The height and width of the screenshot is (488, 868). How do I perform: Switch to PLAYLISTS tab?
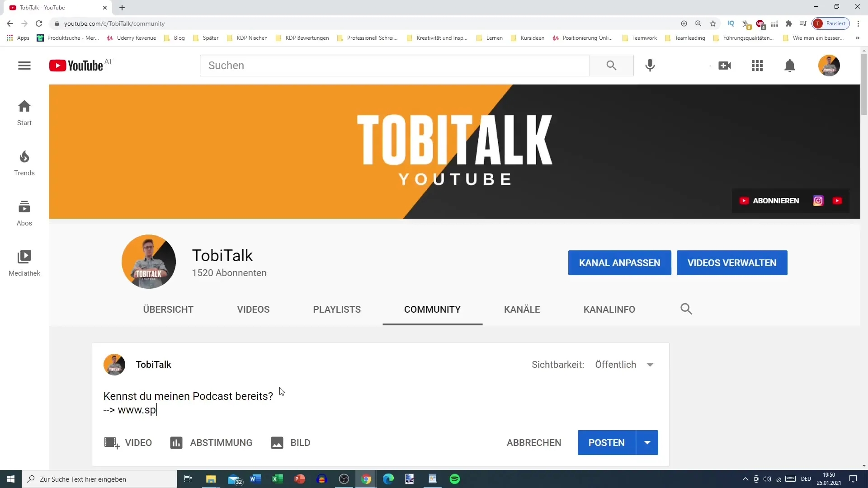[337, 310]
